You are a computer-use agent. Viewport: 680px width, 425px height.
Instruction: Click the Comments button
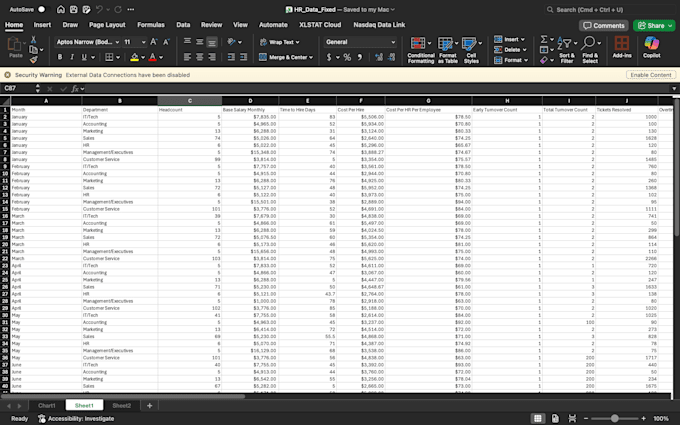[x=604, y=26]
